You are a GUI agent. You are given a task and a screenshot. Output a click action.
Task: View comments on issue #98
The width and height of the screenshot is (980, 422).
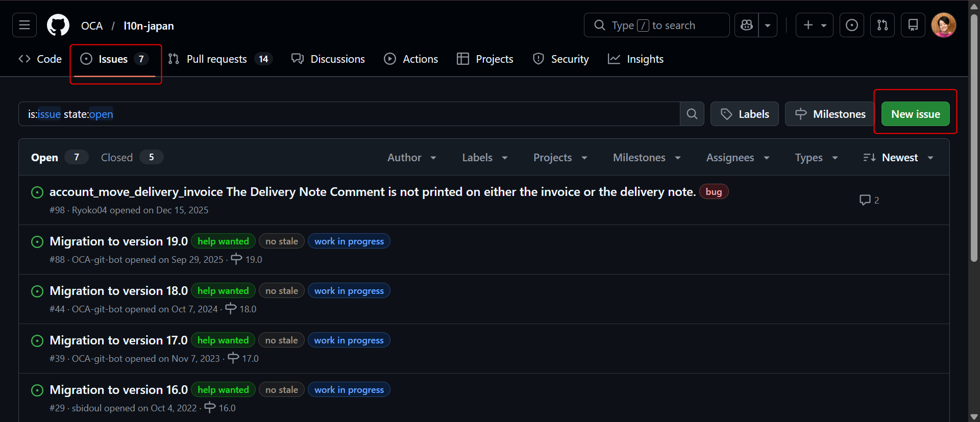869,200
